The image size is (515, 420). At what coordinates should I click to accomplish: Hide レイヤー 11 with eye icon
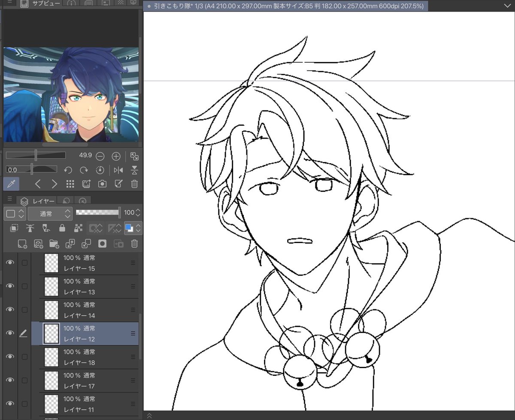(10, 403)
